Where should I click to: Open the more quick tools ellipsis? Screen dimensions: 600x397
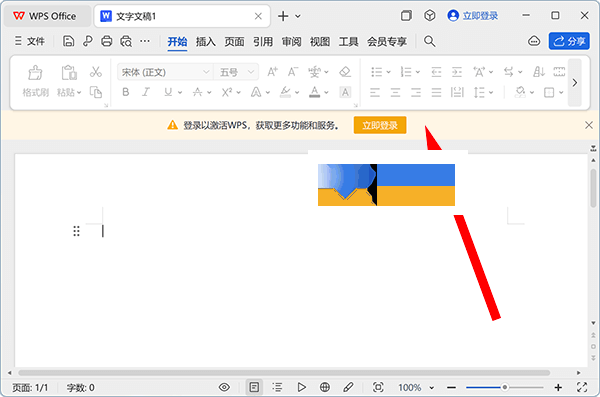tap(145, 41)
